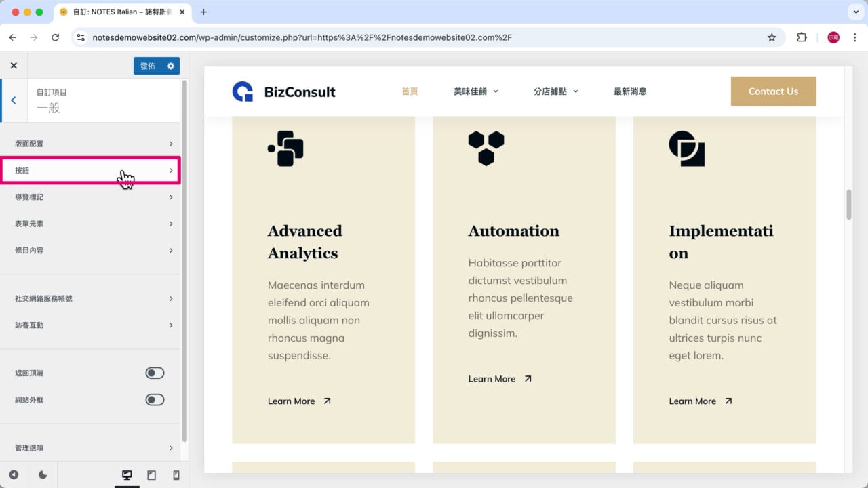The height and width of the screenshot is (488, 868).
Task: Select mobile preview device icon
Action: click(176, 475)
